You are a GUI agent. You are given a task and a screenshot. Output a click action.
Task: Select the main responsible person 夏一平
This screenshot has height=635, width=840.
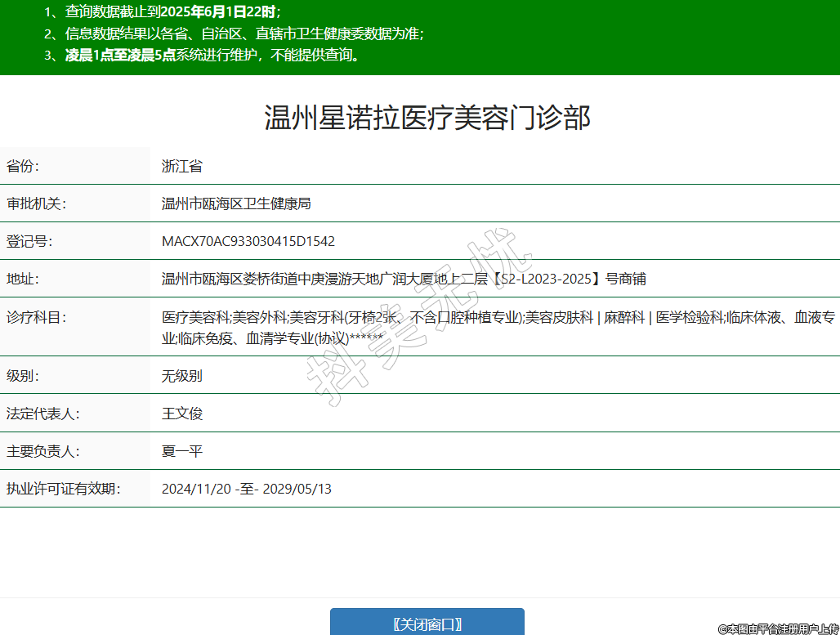tap(181, 451)
